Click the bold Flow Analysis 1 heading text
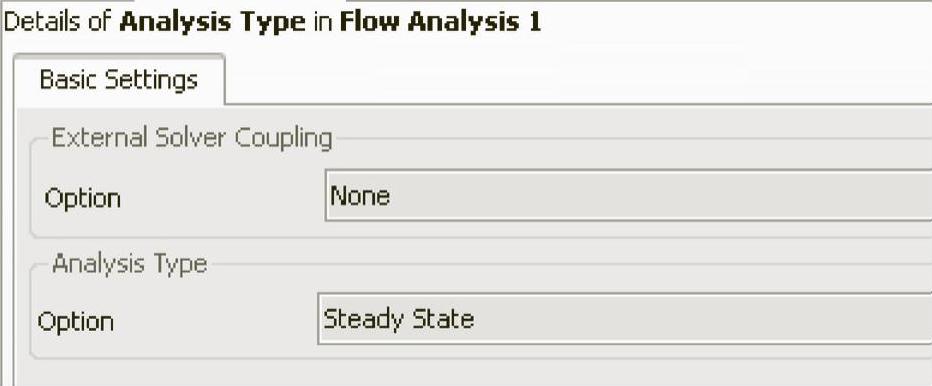 (440, 22)
